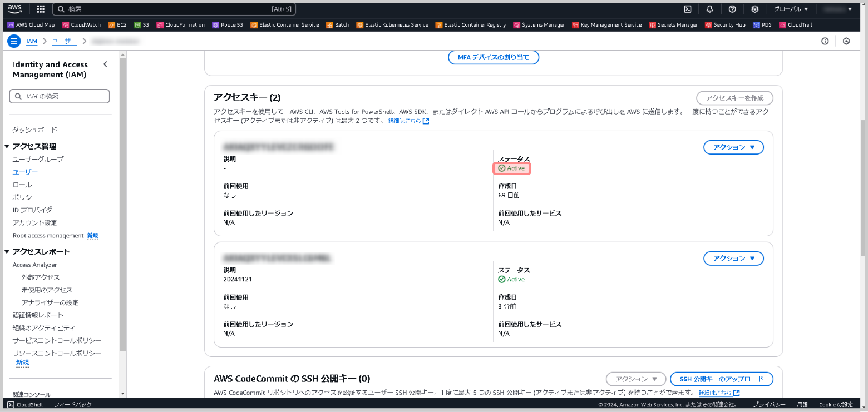Select ダッシュボード in the sidebar
868x412 pixels.
(x=35, y=130)
